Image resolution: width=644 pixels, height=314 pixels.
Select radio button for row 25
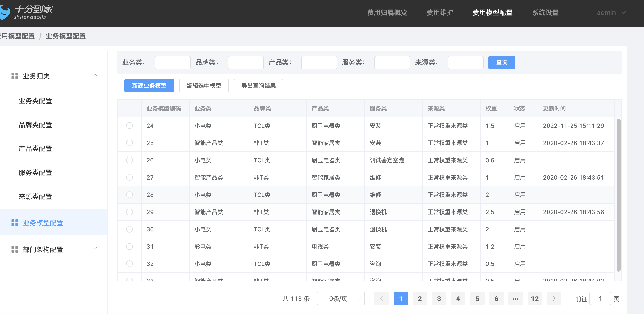coord(130,143)
